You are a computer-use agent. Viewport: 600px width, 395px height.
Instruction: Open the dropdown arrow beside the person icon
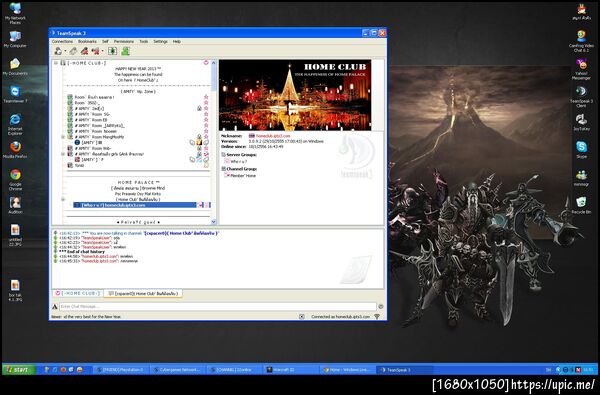[65, 51]
